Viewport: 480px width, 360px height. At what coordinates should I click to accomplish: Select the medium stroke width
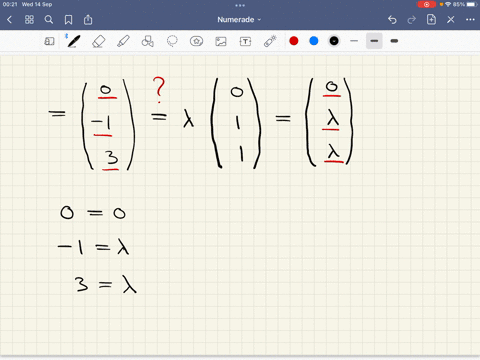pyautogui.click(x=374, y=41)
